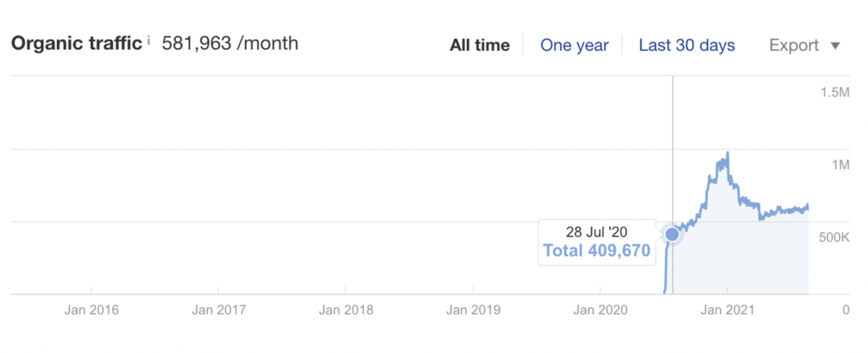The width and height of the screenshot is (868, 353).
Task: Switch to the All time view
Action: tap(479, 45)
